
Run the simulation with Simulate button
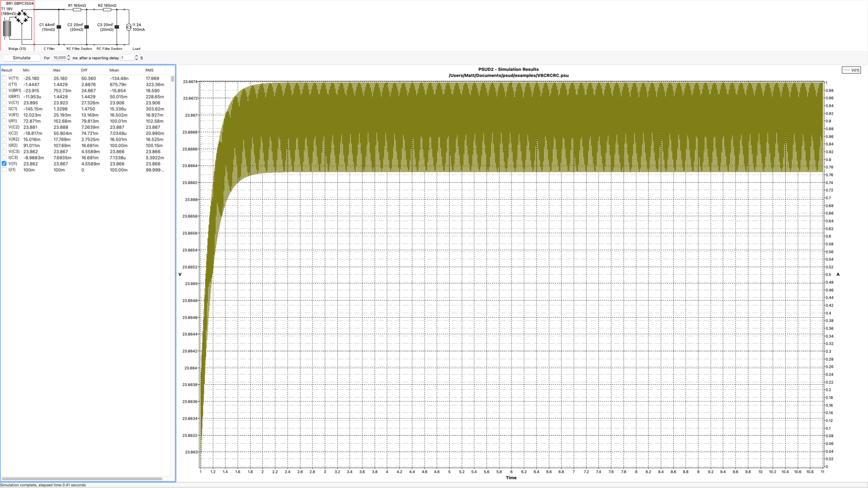pos(22,58)
